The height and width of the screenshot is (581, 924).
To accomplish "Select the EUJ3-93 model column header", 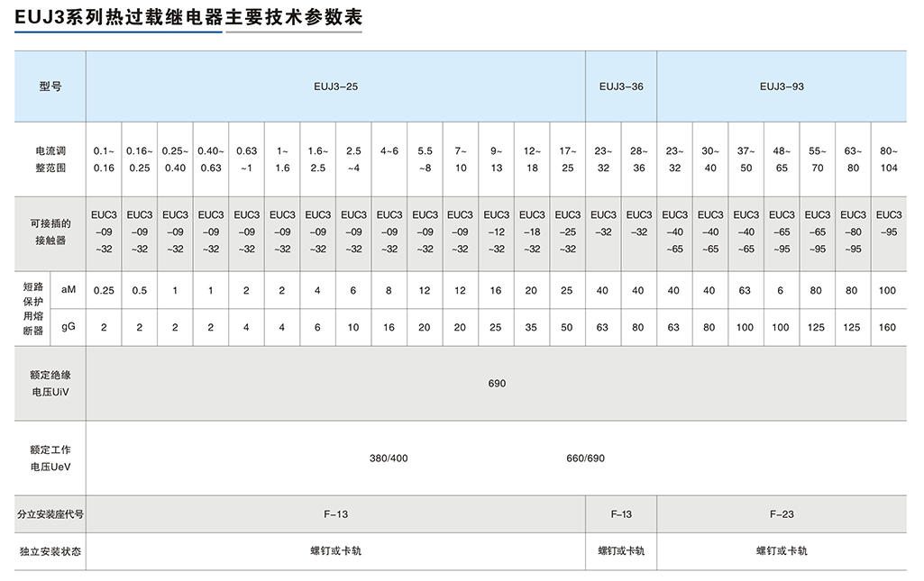I will coord(782,87).
